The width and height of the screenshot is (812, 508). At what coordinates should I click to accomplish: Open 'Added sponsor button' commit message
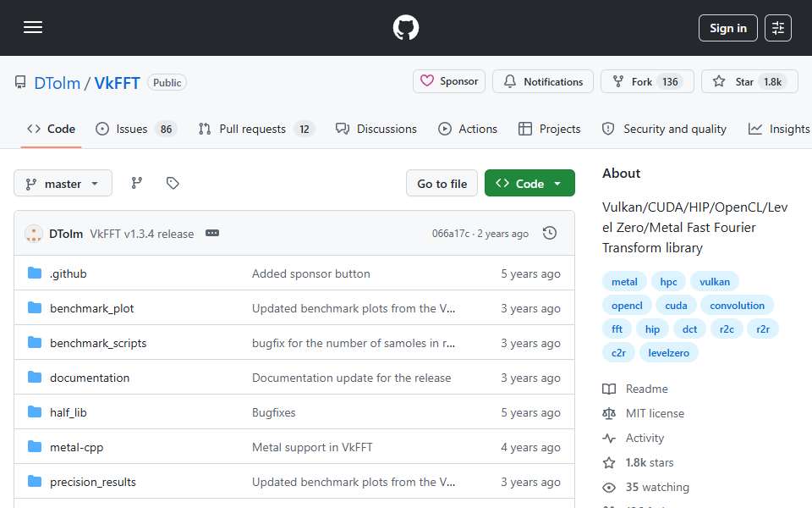pyautogui.click(x=310, y=273)
